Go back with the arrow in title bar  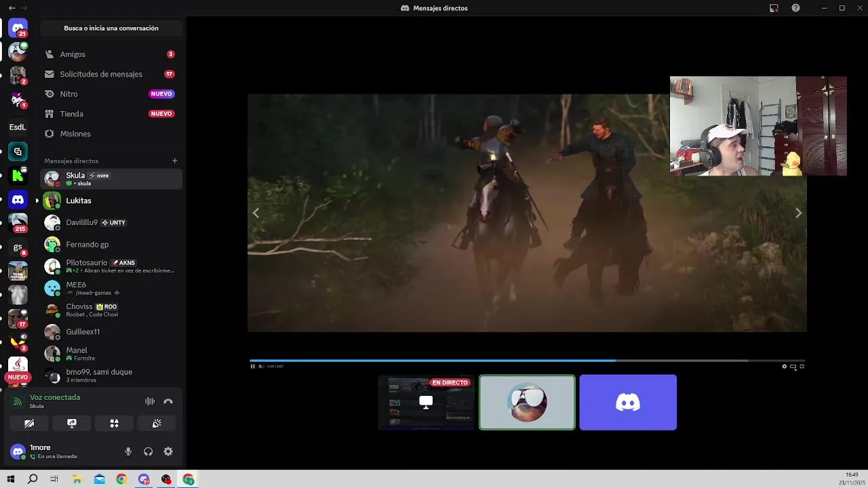click(x=12, y=8)
